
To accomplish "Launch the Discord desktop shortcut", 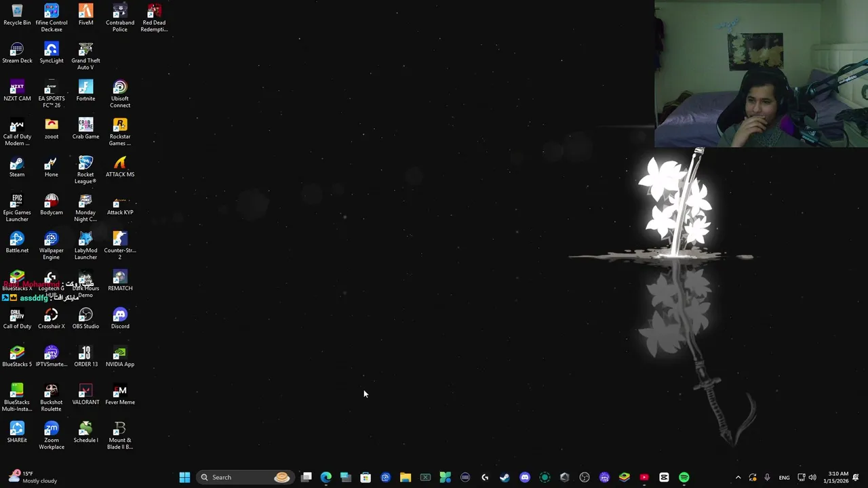I will pos(120,319).
